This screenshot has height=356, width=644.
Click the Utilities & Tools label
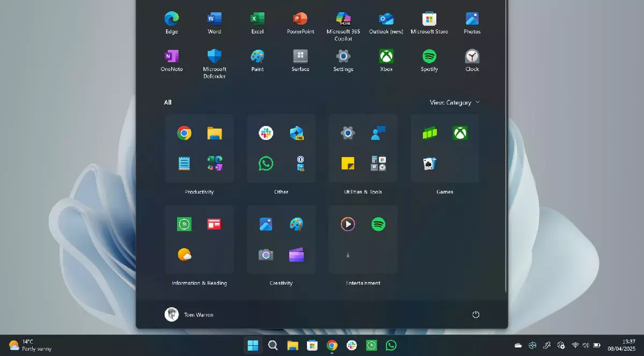[x=363, y=192]
